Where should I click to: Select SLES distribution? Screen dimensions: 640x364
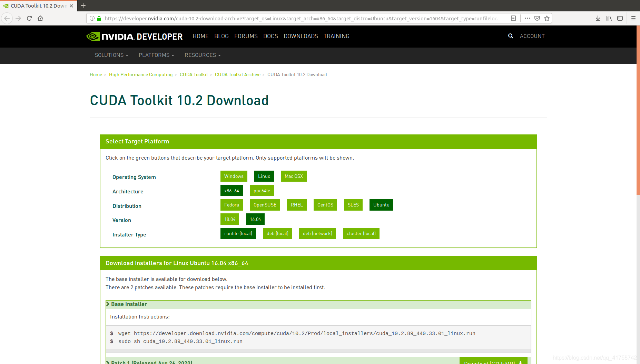(353, 205)
